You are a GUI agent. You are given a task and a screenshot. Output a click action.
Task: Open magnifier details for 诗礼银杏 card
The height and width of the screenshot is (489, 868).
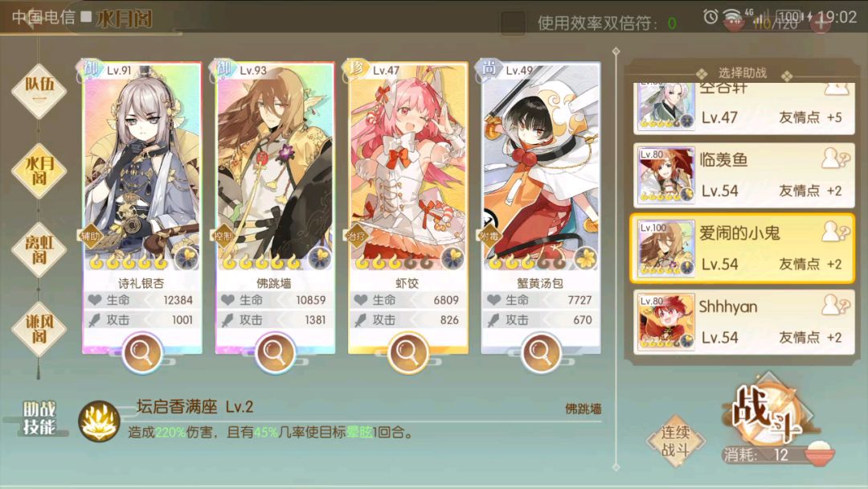click(142, 351)
